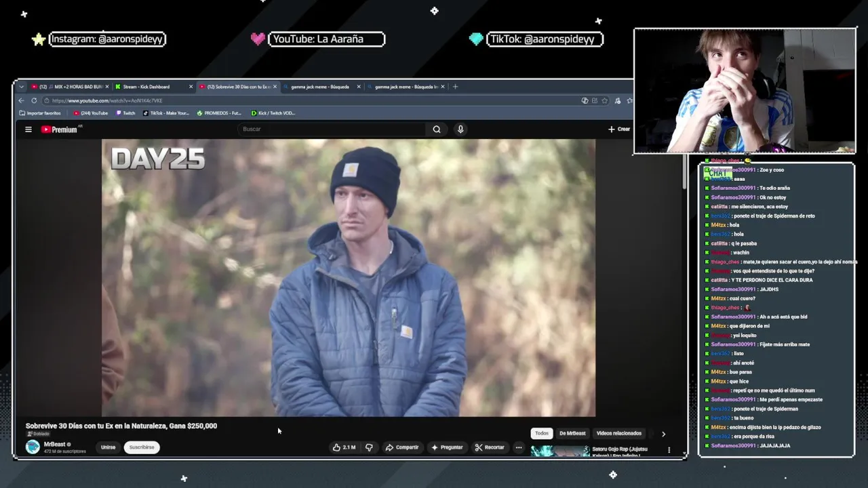Open the PROMIEDOS bookmark

219,113
